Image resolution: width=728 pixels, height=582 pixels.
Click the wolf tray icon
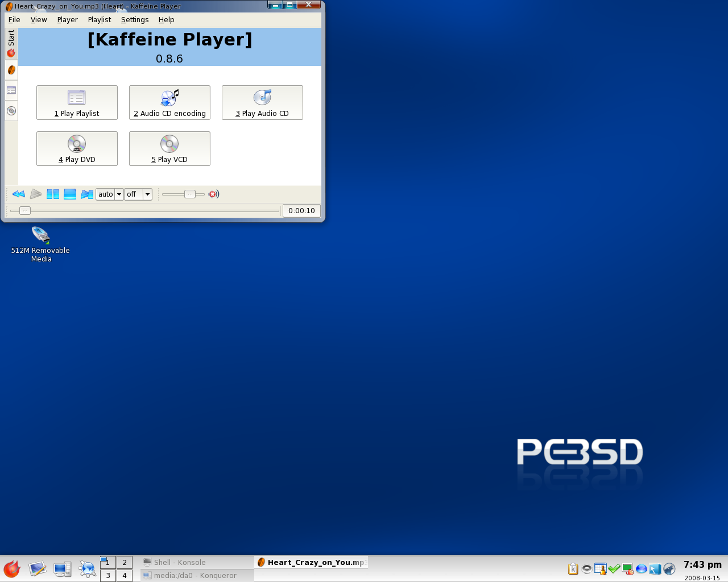coord(669,569)
